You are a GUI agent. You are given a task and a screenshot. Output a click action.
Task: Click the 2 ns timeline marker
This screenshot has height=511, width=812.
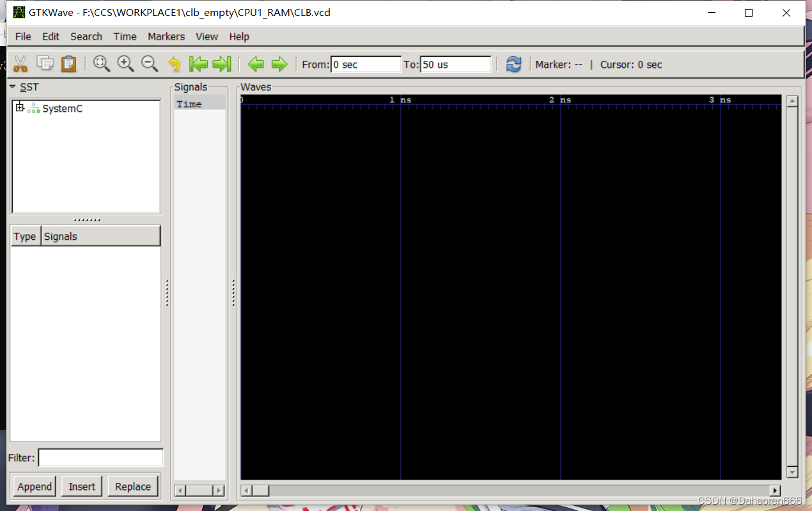[x=560, y=100]
